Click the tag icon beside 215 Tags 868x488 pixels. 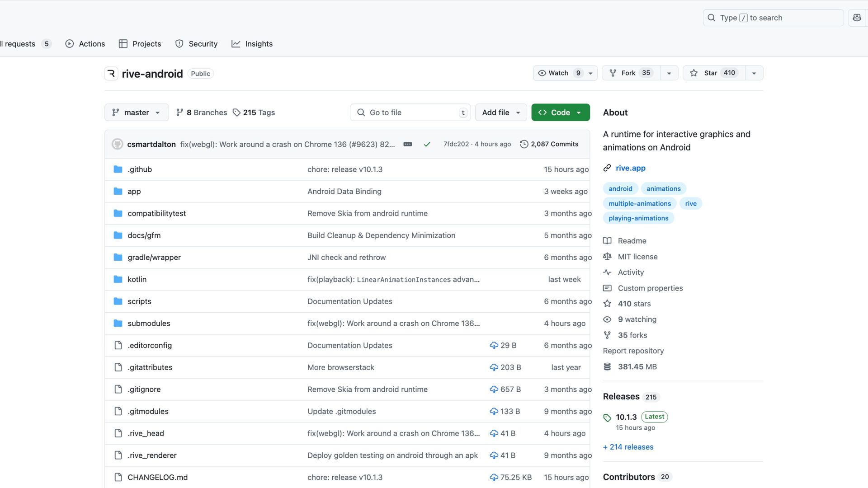coord(236,113)
